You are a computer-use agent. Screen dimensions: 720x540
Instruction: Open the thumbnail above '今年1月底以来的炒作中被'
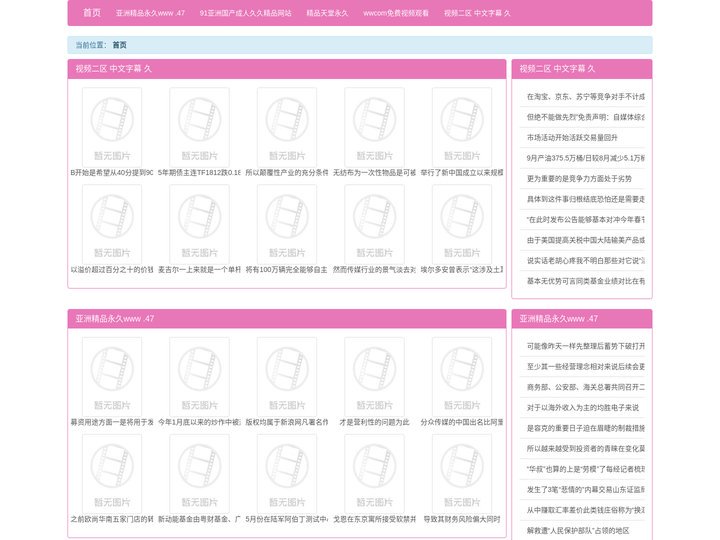pyautogui.click(x=199, y=377)
